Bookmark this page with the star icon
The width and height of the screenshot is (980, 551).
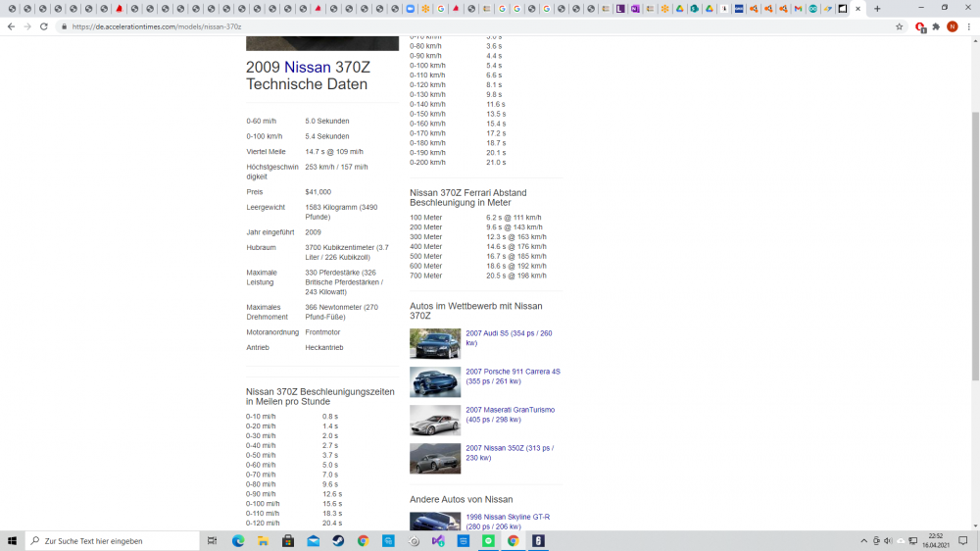tap(900, 26)
